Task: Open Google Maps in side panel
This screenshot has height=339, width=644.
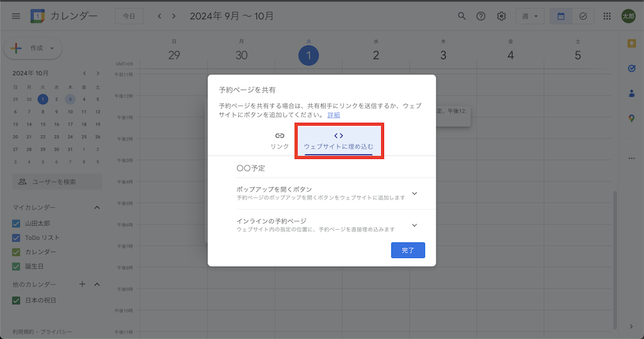Action: point(631,118)
